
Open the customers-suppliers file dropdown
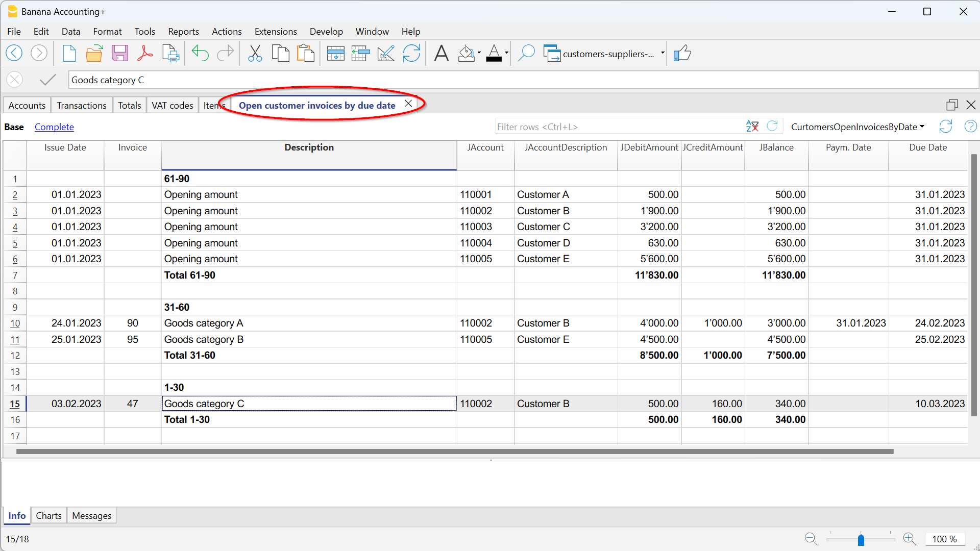(662, 53)
